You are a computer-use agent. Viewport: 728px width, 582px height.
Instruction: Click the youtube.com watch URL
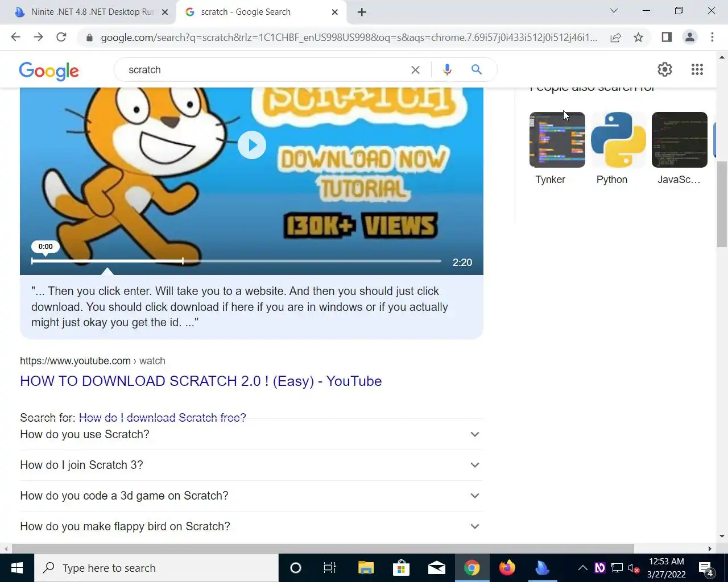click(93, 361)
